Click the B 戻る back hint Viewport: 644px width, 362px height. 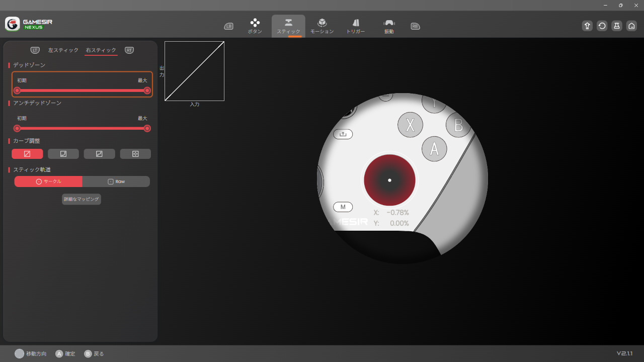94,353
